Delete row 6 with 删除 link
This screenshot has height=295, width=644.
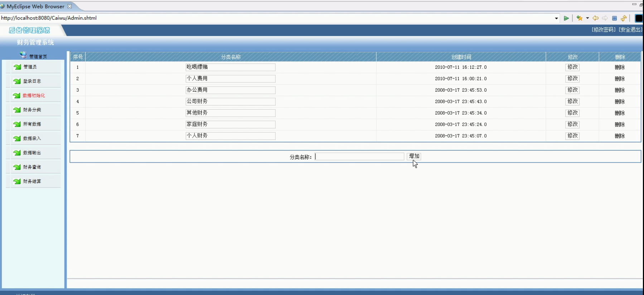[620, 125]
